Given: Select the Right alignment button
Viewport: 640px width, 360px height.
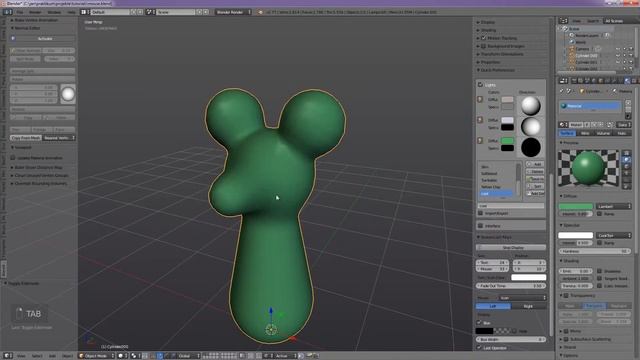Looking at the screenshot, I should pyautogui.click(x=528, y=306).
